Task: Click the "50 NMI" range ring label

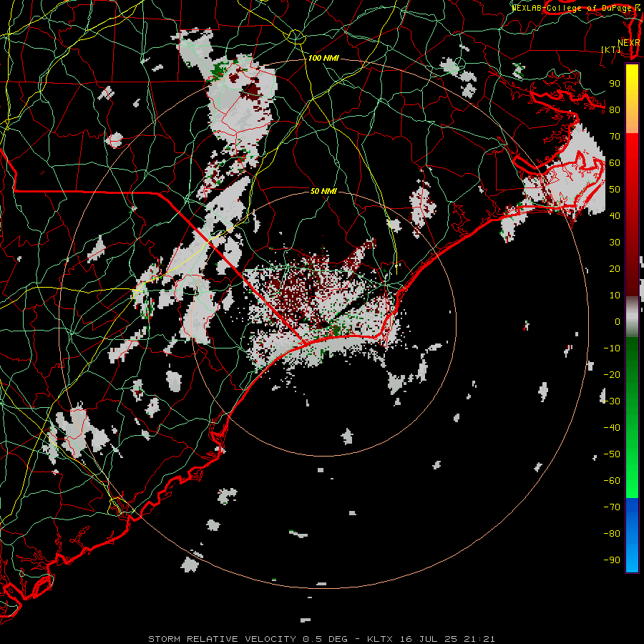Action: click(323, 191)
